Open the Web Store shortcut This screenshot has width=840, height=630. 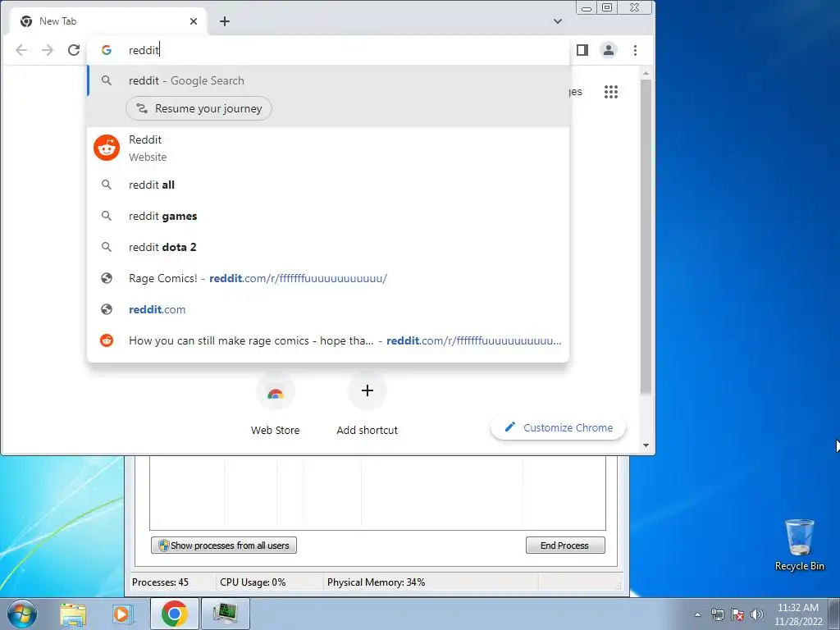pyautogui.click(x=276, y=405)
